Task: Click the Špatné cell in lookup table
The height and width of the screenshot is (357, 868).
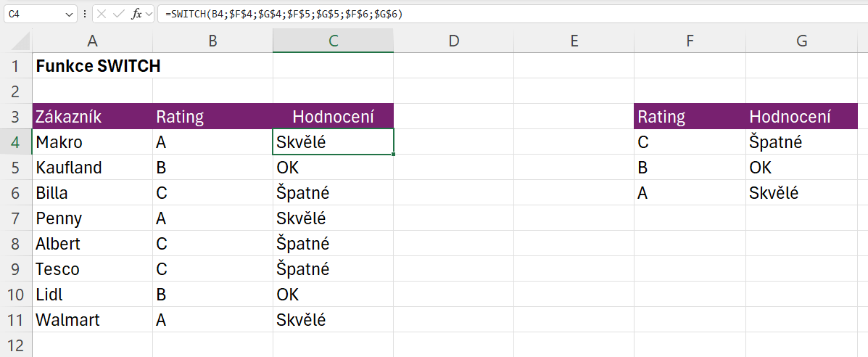Action: coord(801,142)
